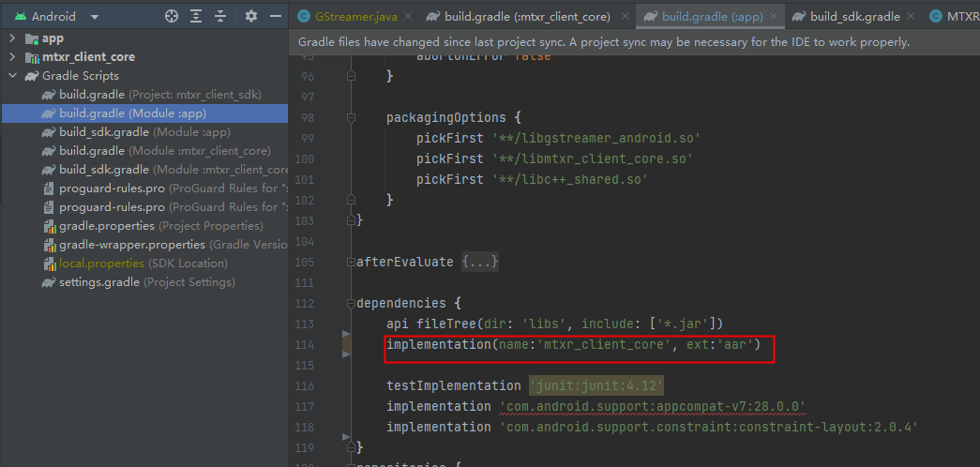Switch to GStreamer.java tab
This screenshot has width=980, height=467.
356,17
